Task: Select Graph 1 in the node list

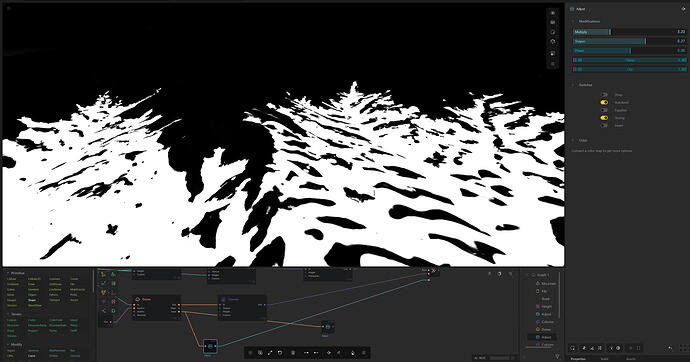Action: point(543,275)
